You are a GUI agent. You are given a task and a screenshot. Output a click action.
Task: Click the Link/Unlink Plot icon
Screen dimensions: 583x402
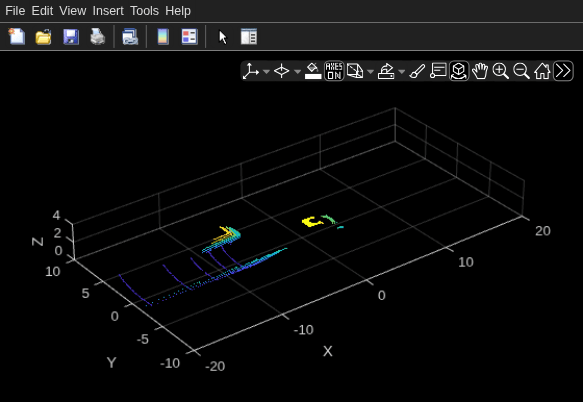coord(130,36)
